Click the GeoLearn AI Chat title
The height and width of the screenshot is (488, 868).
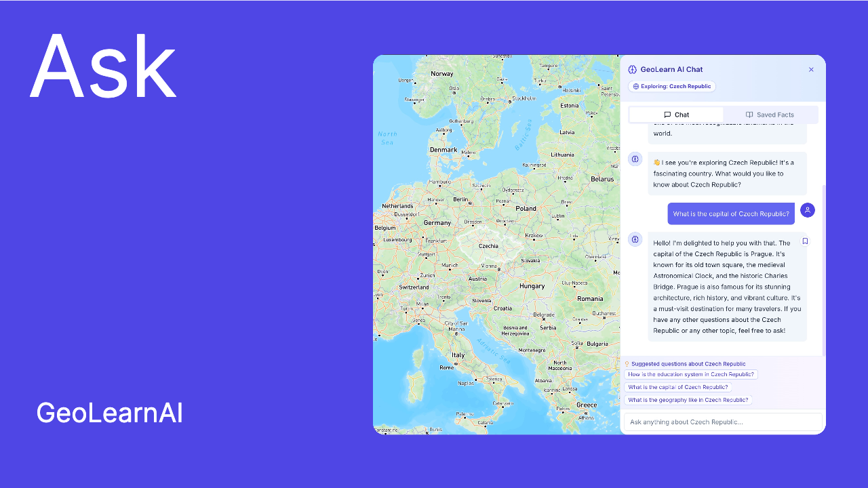coord(671,69)
